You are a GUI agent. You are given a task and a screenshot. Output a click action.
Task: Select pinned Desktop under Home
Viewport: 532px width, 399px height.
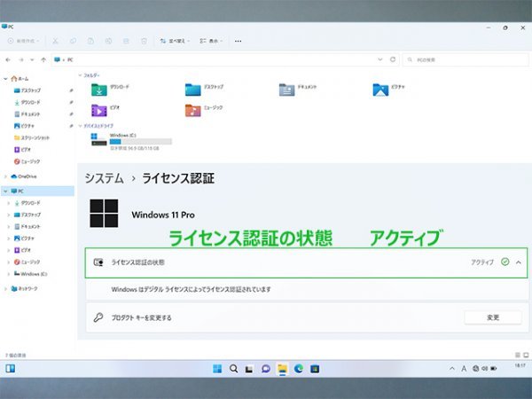pos(27,90)
